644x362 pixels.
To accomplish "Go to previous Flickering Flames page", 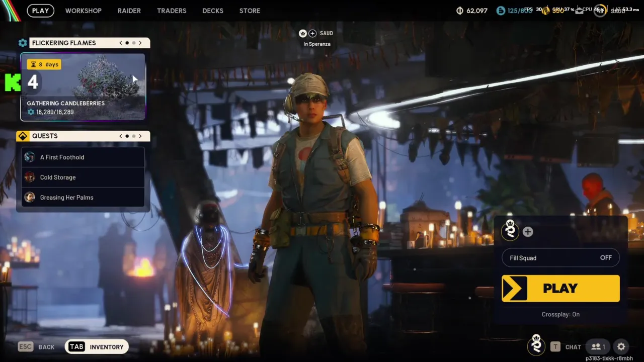I will tap(121, 43).
